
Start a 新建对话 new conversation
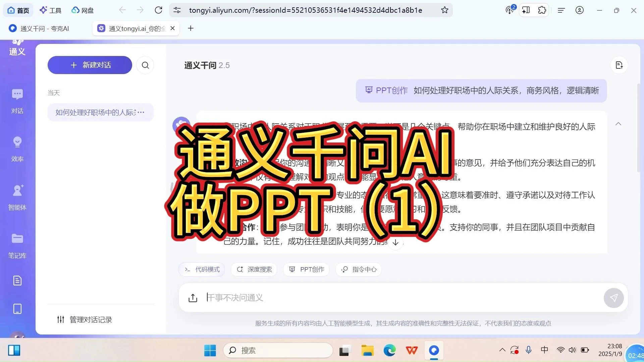[90, 65]
